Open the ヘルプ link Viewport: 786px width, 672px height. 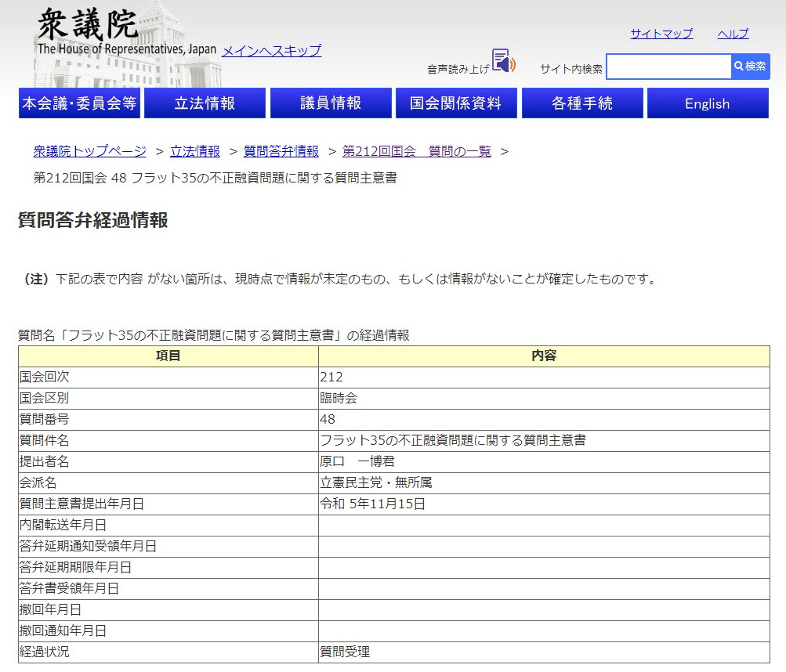[733, 34]
